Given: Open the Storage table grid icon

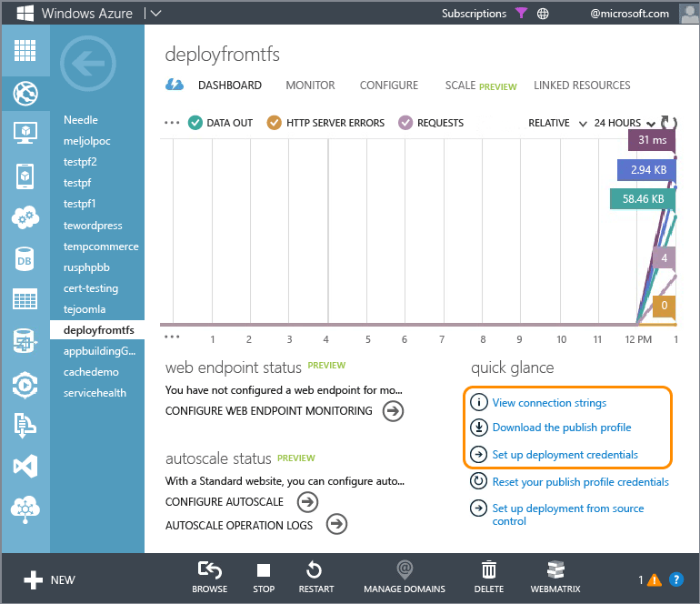Looking at the screenshot, I should [25, 299].
